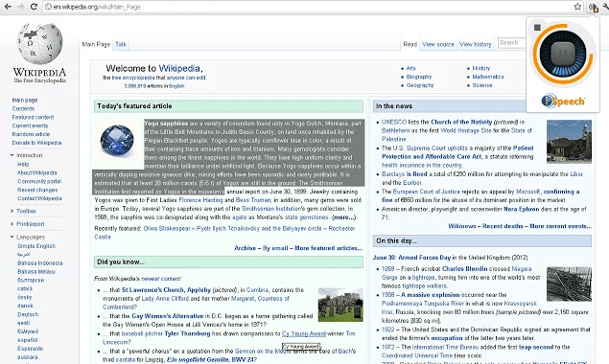Image resolution: width=609 pixels, height=364 pixels.
Task: Select Deutsch language link
Action: click(28, 314)
